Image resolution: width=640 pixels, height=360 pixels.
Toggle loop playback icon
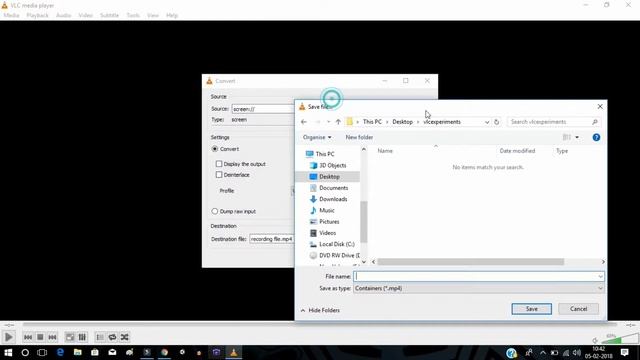tap(112, 337)
